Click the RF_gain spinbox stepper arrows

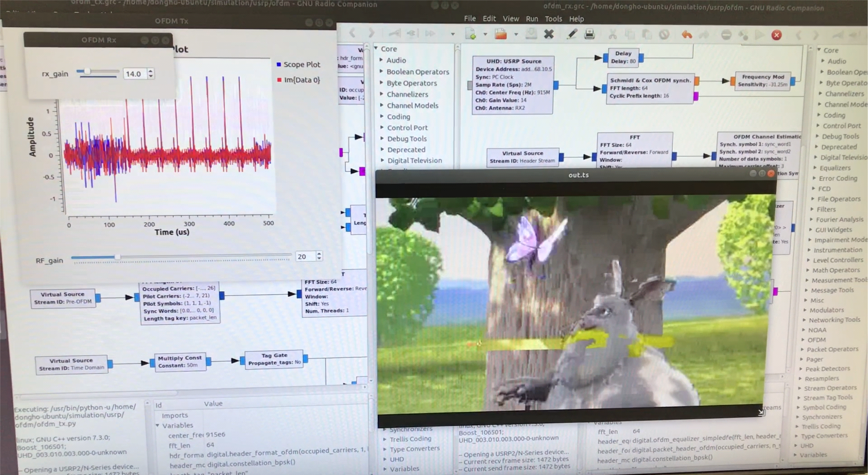coord(319,256)
